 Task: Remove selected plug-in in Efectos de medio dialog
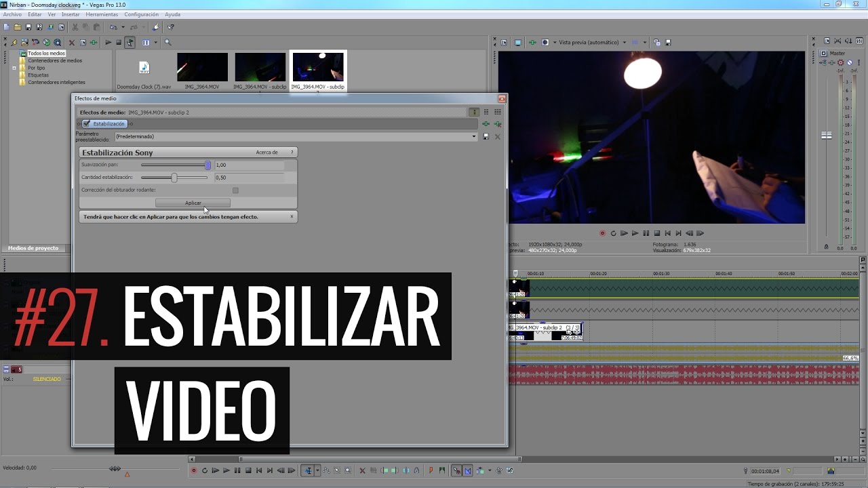point(498,124)
